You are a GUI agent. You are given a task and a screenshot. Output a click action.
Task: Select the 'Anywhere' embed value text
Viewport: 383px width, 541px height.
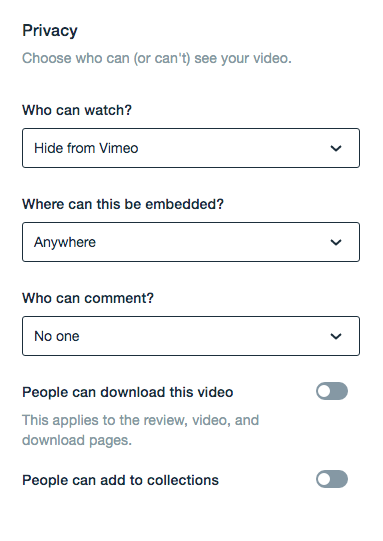(x=65, y=243)
